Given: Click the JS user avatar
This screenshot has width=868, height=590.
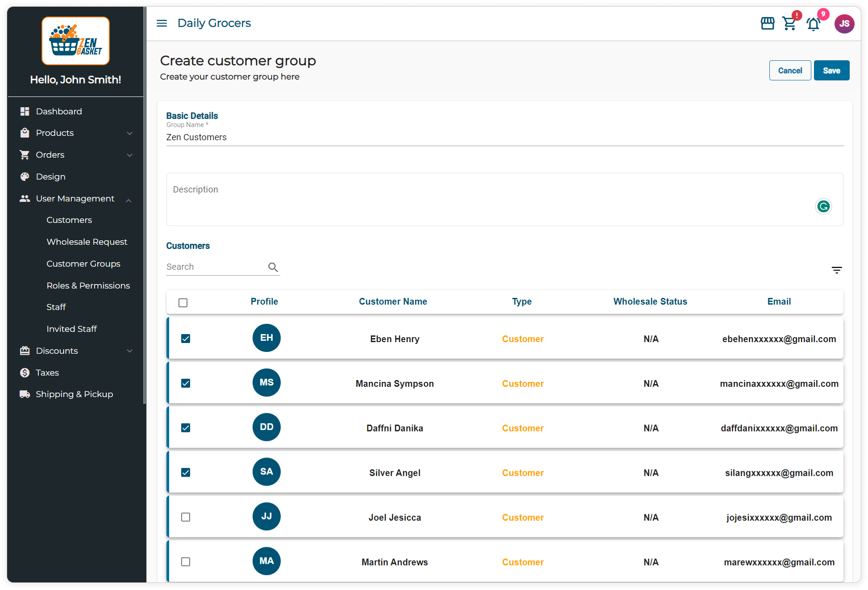Looking at the screenshot, I should tap(844, 24).
